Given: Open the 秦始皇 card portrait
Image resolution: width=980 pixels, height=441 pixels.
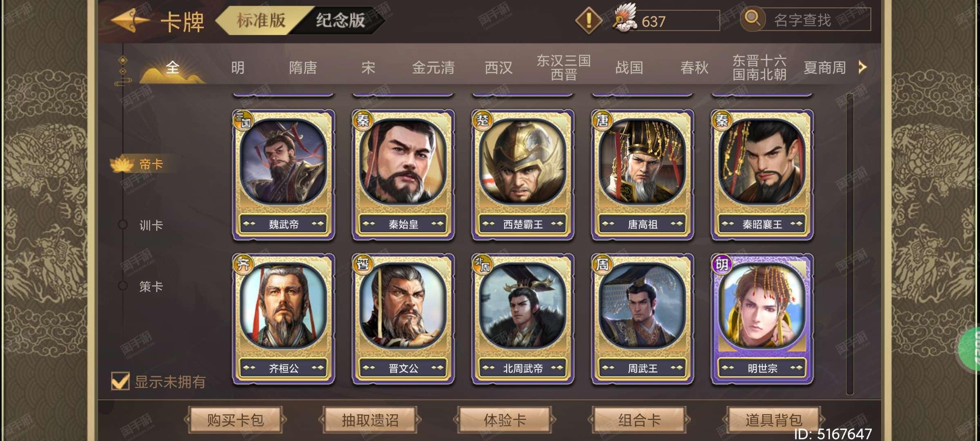Looking at the screenshot, I should pos(403,162).
